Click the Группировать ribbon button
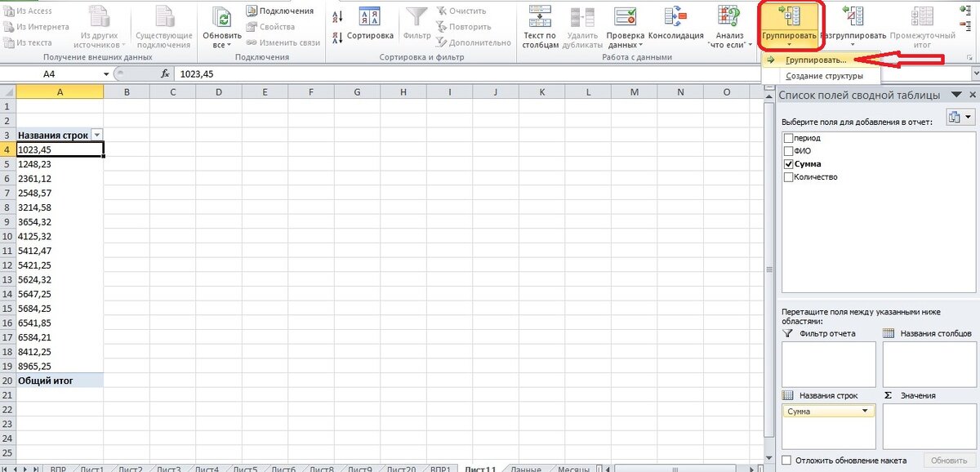The image size is (980, 472). 788,26
